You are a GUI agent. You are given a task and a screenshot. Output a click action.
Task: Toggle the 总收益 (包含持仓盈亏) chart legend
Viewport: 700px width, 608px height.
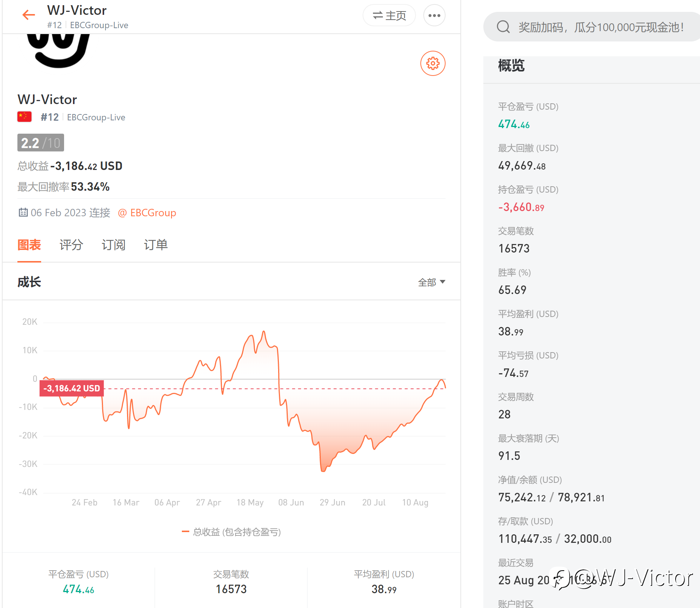click(231, 532)
